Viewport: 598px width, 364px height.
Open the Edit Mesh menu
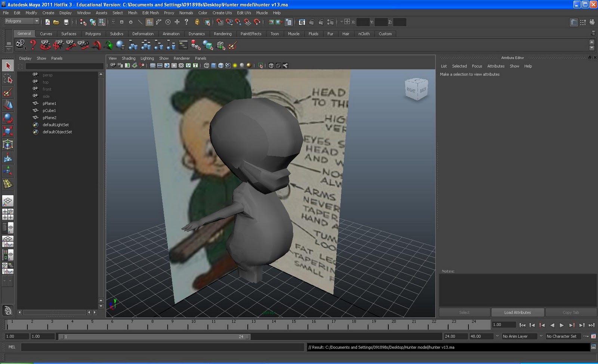(150, 13)
